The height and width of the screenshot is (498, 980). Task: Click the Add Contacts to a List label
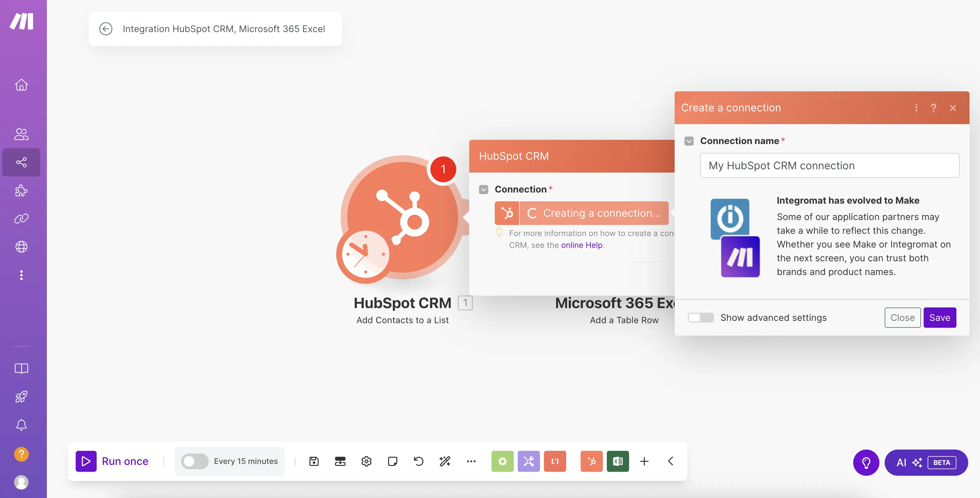(x=402, y=320)
